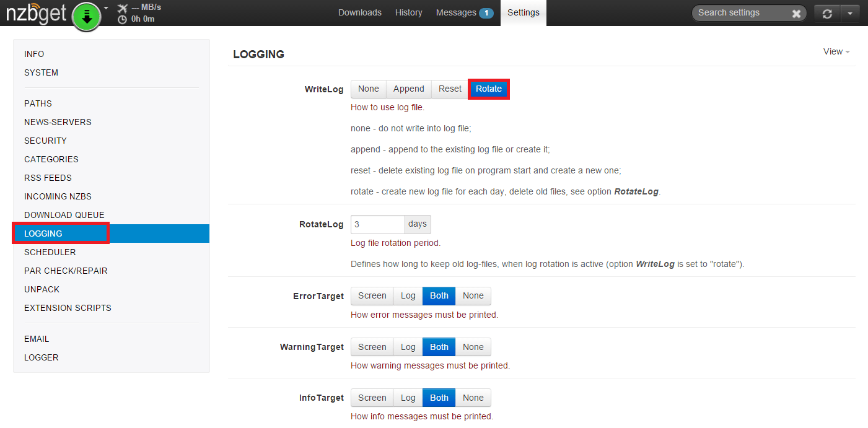868x428 pixels.
Task: Expand the refresh options dropdown arrow
Action: [x=851, y=14]
